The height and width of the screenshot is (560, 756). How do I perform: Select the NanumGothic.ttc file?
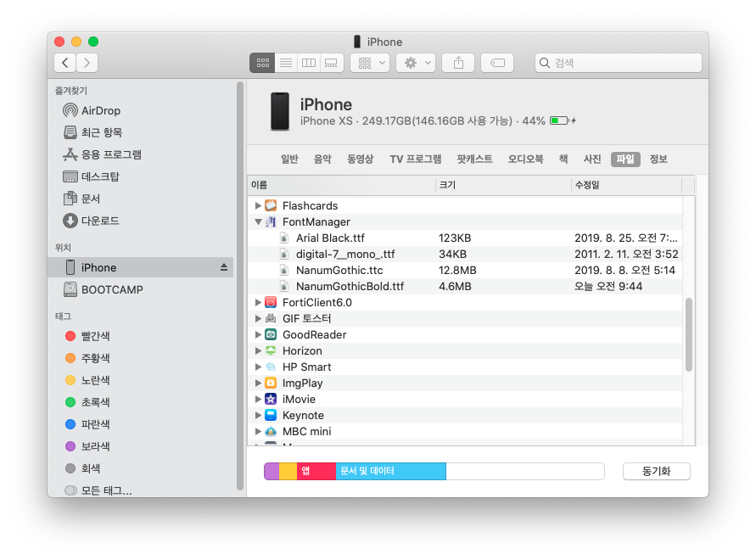465,270
